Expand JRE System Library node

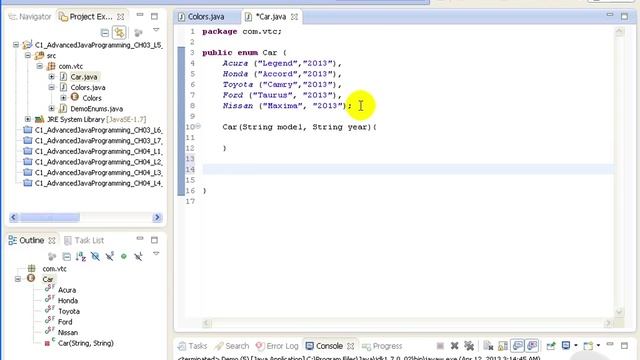point(28,119)
